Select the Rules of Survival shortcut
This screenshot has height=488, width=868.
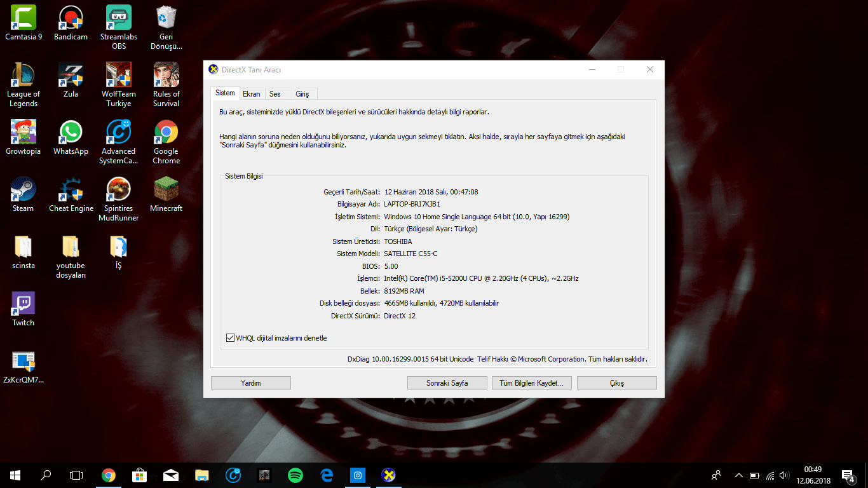pos(166,85)
